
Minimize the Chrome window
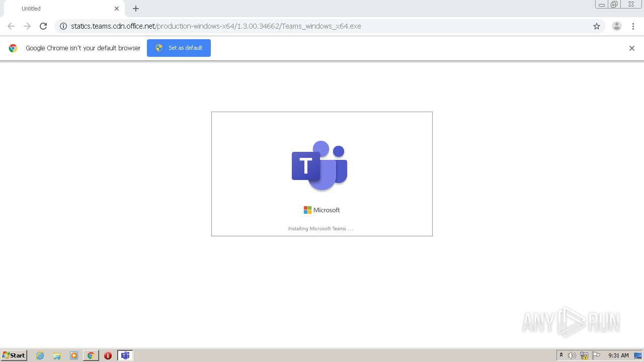[601, 5]
